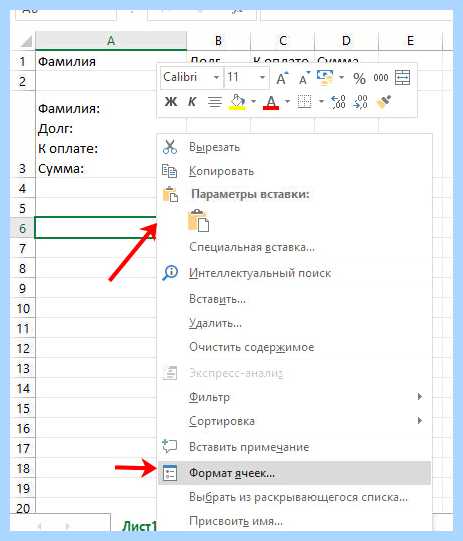Click the center alignment icon
The image size is (463, 541).
tap(215, 102)
